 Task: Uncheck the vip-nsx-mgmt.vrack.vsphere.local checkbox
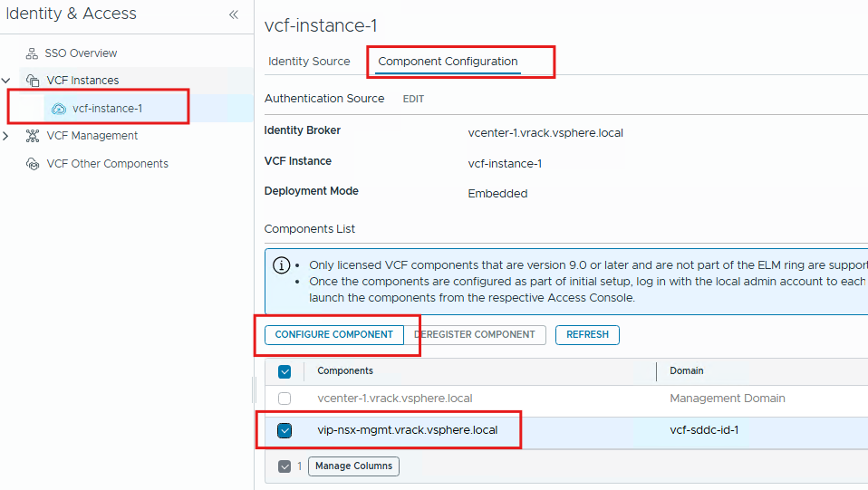point(285,430)
